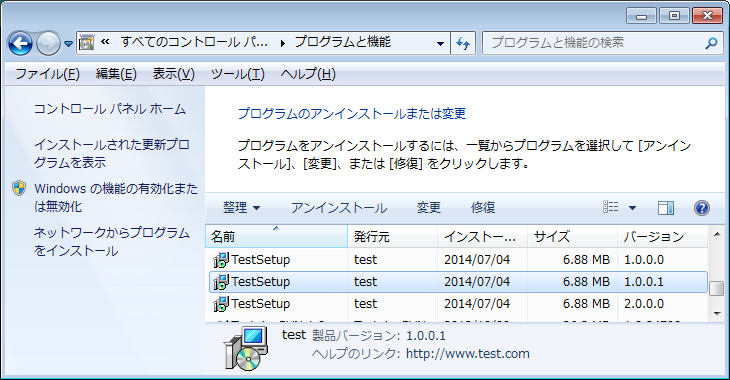730x380 pixels.
Task: Open Windows の機能の有効化または無効化 link
Action: (x=116, y=197)
